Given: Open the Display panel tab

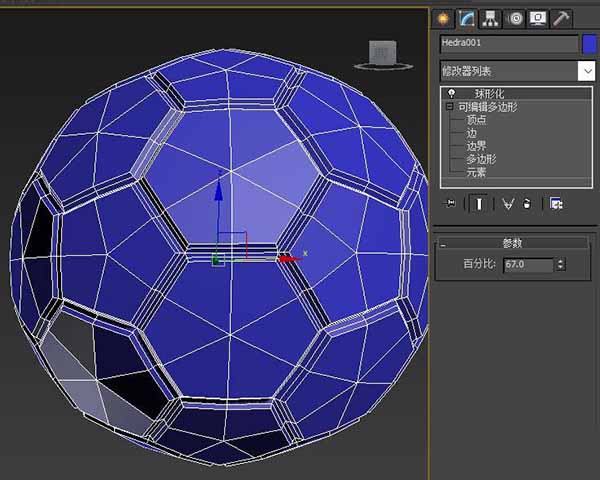Looking at the screenshot, I should (538, 18).
